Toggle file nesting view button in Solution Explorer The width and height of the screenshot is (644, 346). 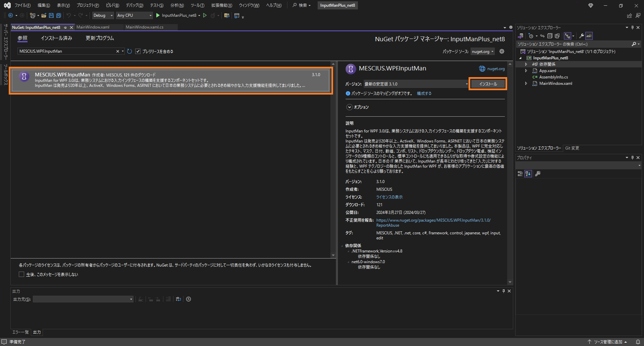coord(568,36)
